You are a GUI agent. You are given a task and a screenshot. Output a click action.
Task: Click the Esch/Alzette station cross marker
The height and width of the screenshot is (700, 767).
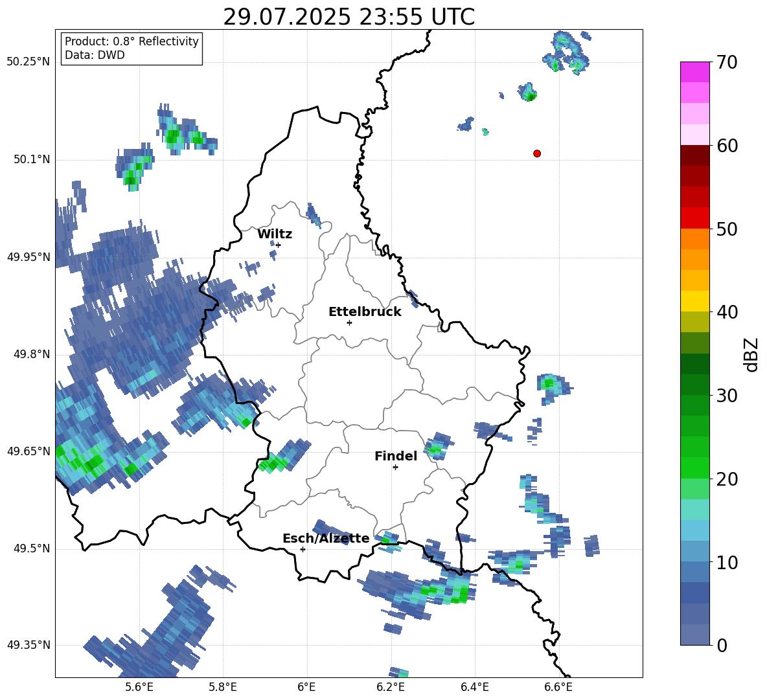point(303,549)
